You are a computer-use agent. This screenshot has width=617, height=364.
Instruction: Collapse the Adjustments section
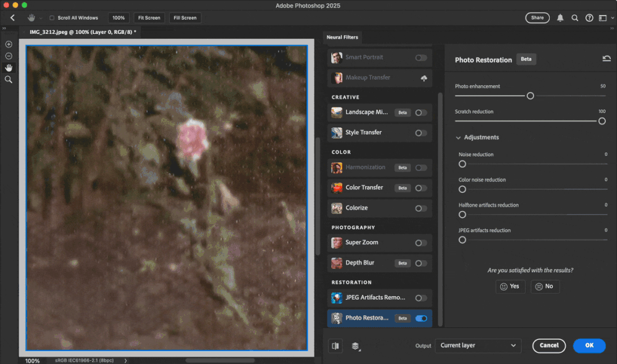(x=458, y=138)
